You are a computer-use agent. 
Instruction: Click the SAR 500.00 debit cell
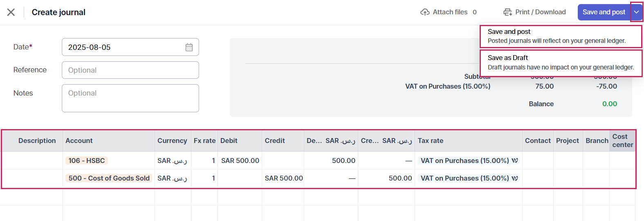240,161
